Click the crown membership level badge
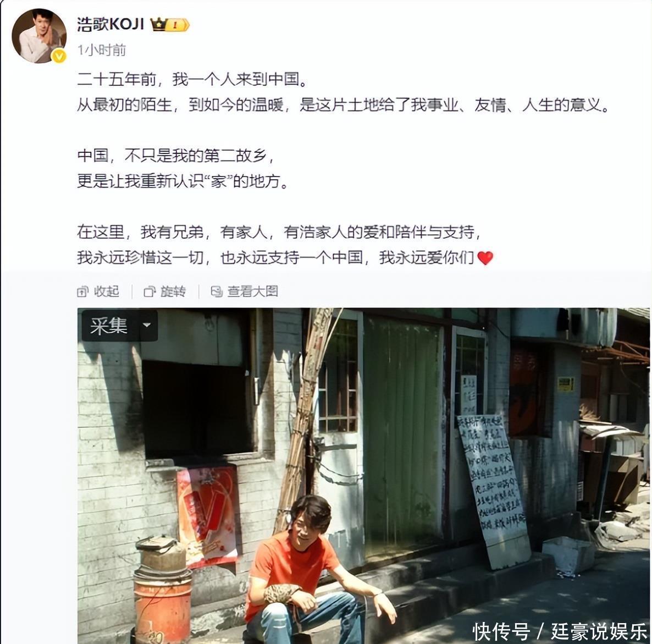Image resolution: width=652 pixels, height=644 pixels. point(170,25)
